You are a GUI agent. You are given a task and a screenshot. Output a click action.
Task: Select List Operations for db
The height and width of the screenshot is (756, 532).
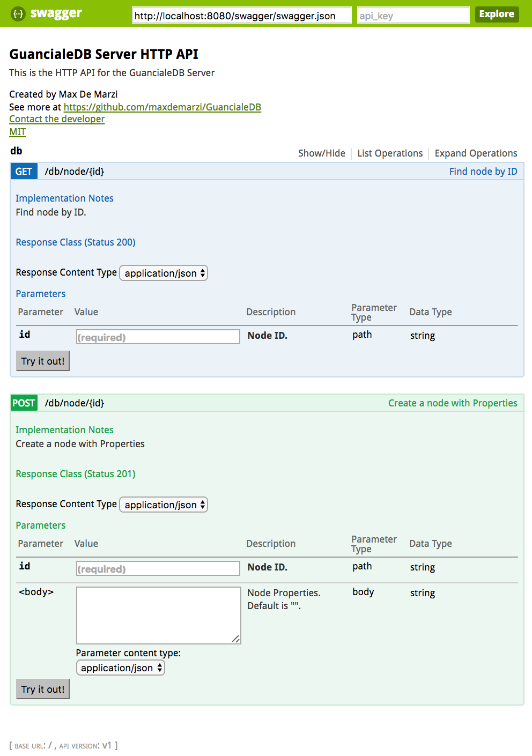(390, 153)
